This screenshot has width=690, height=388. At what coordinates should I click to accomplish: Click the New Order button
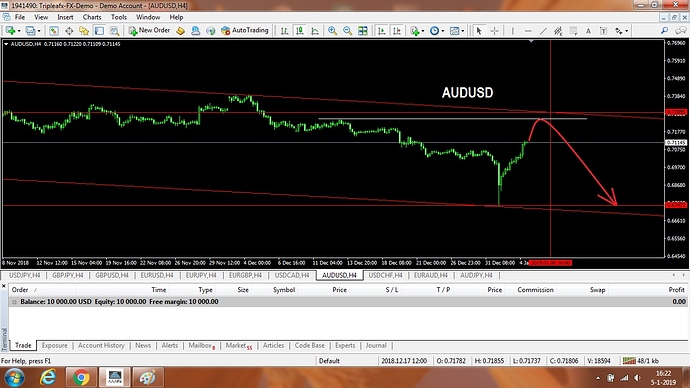[150, 30]
